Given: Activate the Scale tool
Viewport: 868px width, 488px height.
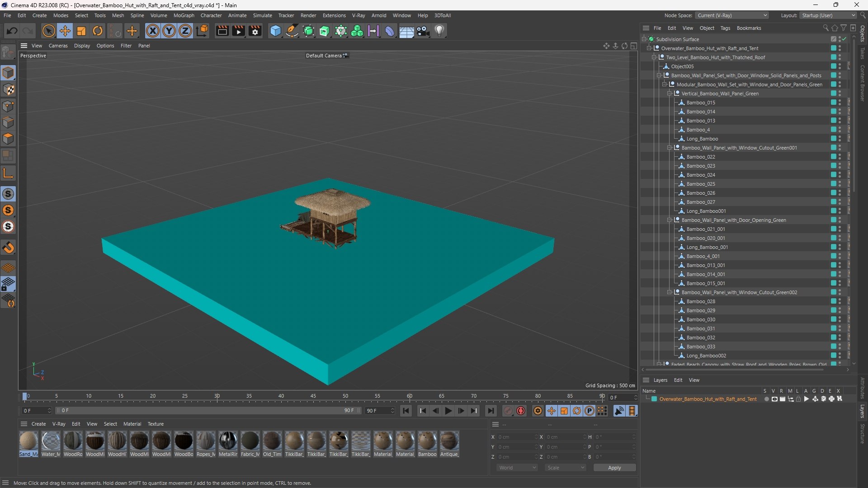Looking at the screenshot, I should coord(81,31).
